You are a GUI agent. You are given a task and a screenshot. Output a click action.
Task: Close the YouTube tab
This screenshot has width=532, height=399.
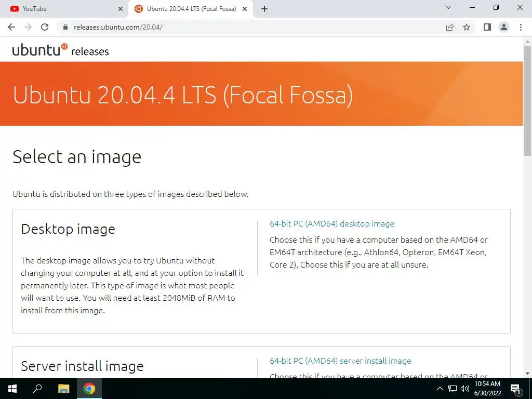(121, 9)
